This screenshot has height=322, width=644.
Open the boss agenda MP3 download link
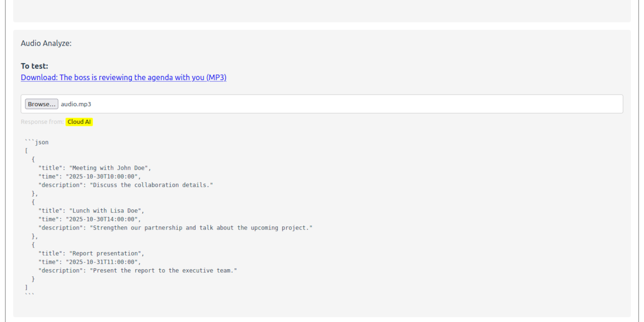(123, 77)
